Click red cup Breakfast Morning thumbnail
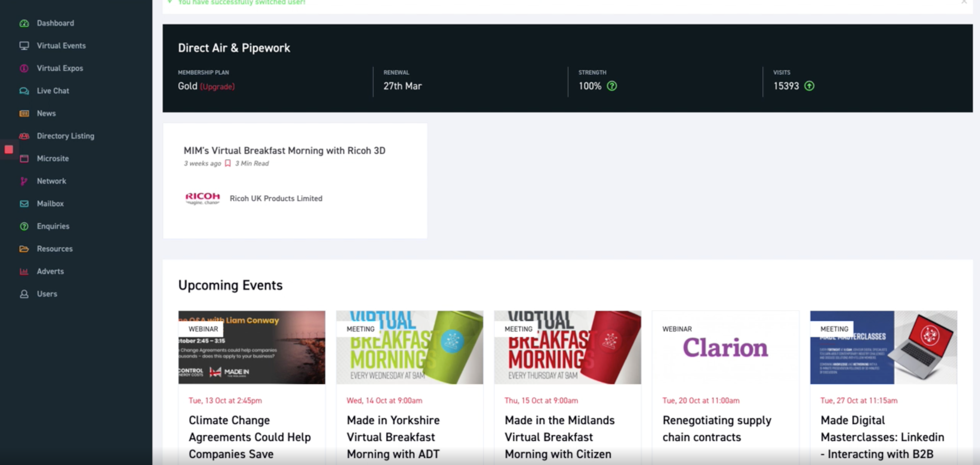This screenshot has height=465, width=980. pos(568,347)
